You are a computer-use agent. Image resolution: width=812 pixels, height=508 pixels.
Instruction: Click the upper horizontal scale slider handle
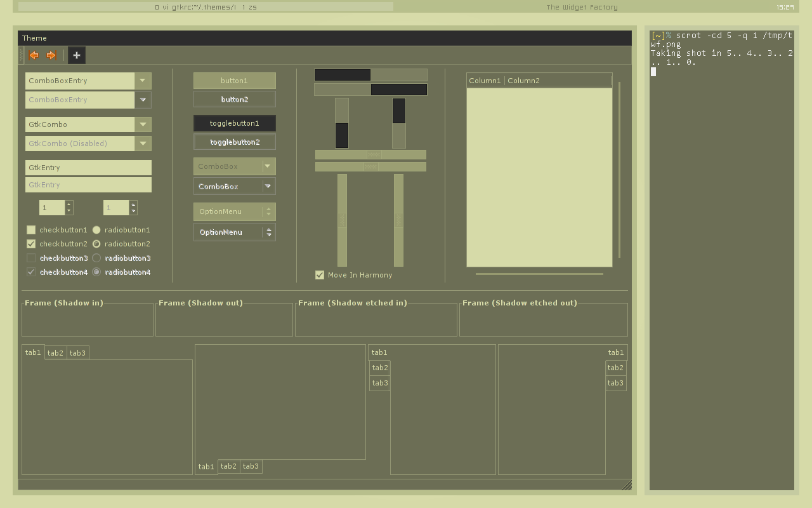[374, 154]
